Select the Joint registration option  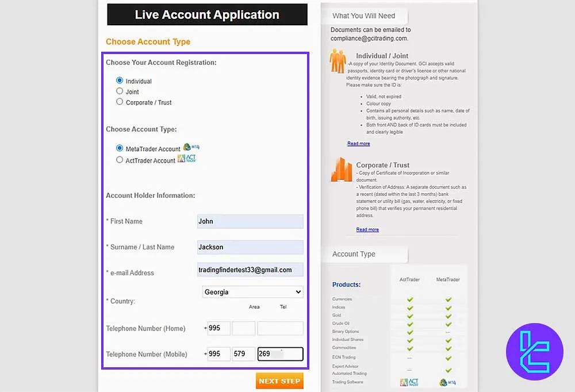click(120, 91)
